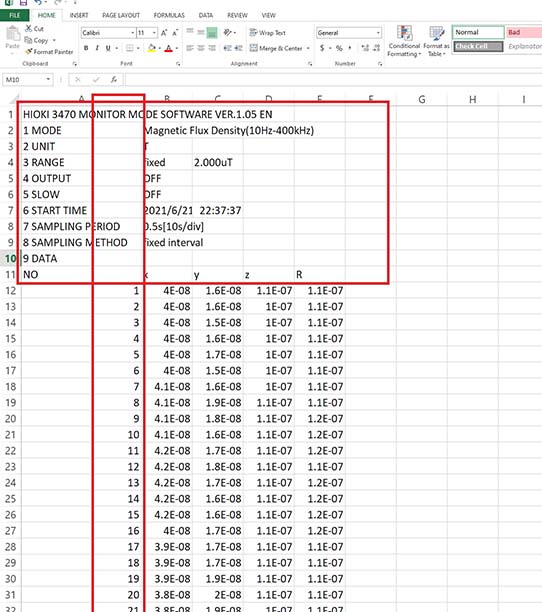Apply percent style format

click(339, 48)
